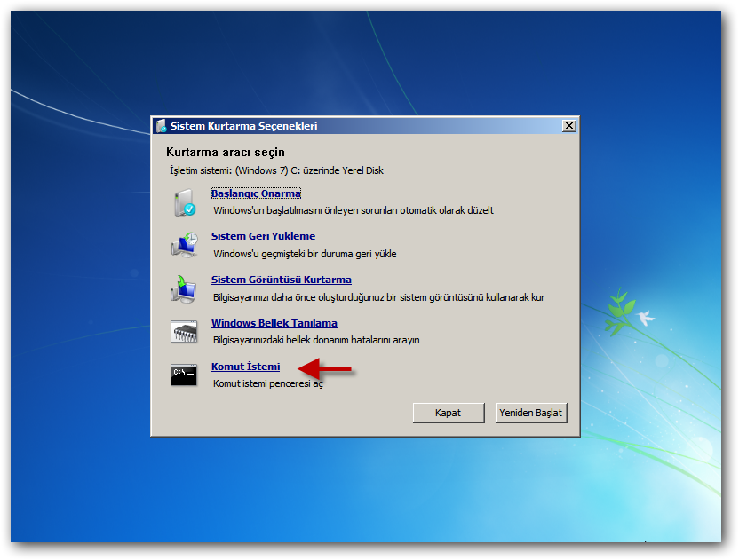The height and width of the screenshot is (560, 739).
Task: Click the 'Kurtarma aracı seçin' heading
Action: coord(226,152)
